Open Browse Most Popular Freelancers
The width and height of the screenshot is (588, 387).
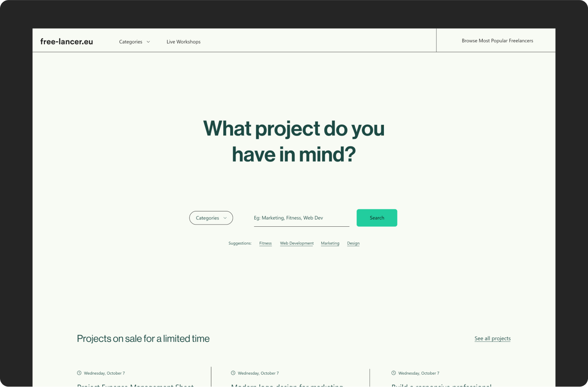point(497,41)
